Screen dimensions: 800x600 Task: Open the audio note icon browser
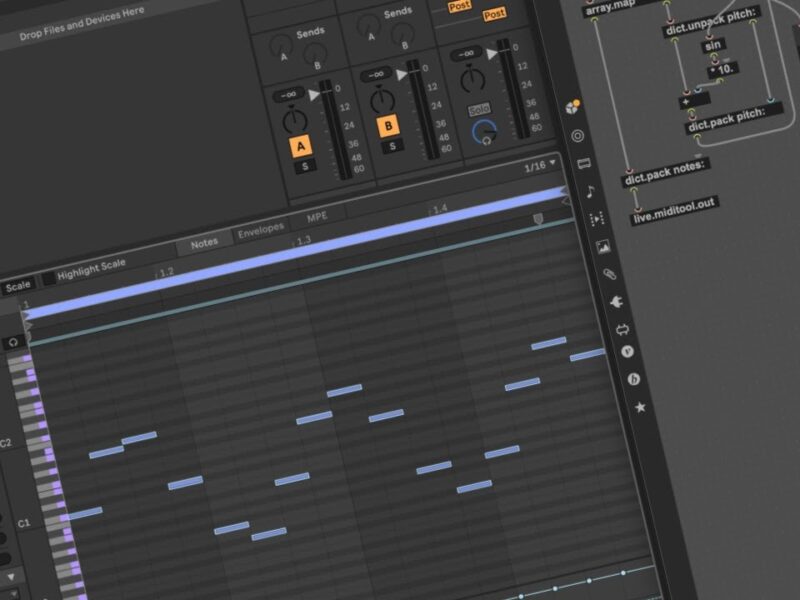590,191
